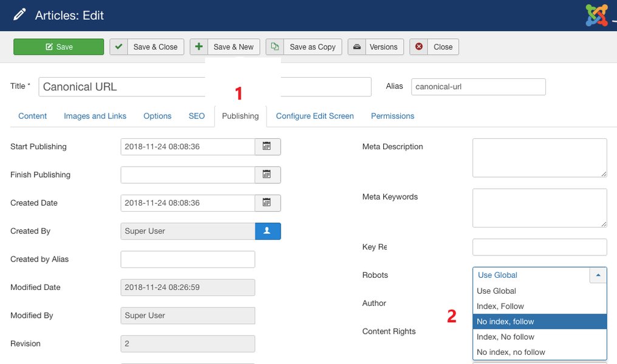Open the Images and Links tab
The image size is (617, 364).
click(95, 116)
